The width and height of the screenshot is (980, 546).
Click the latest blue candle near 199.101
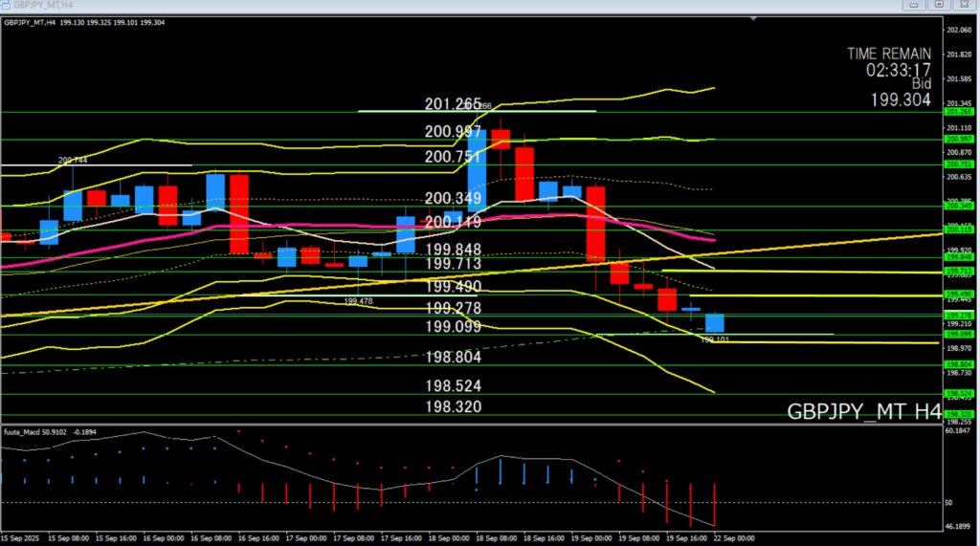tap(714, 323)
